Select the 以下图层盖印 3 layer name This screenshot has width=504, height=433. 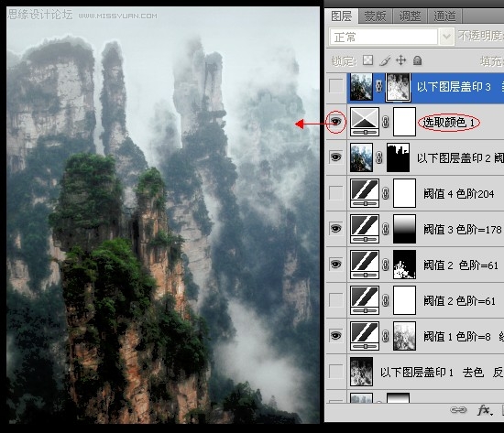coord(454,87)
